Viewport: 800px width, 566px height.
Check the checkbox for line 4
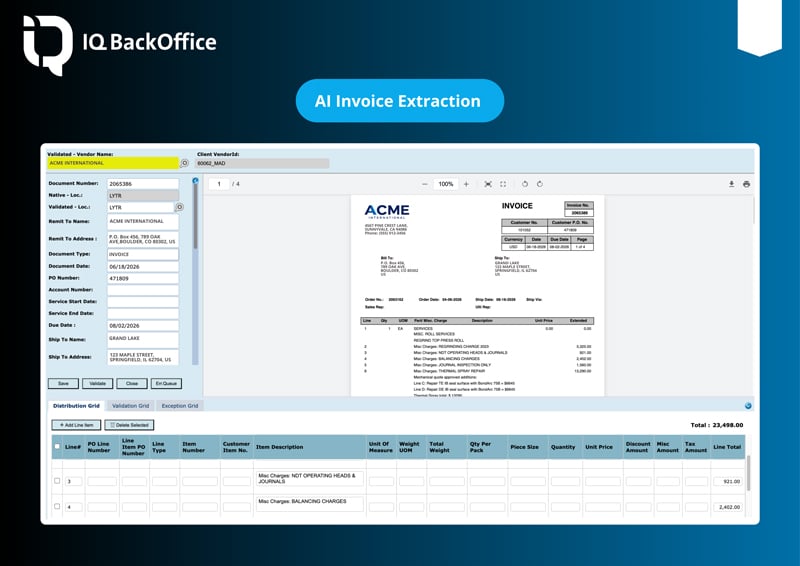(x=57, y=506)
